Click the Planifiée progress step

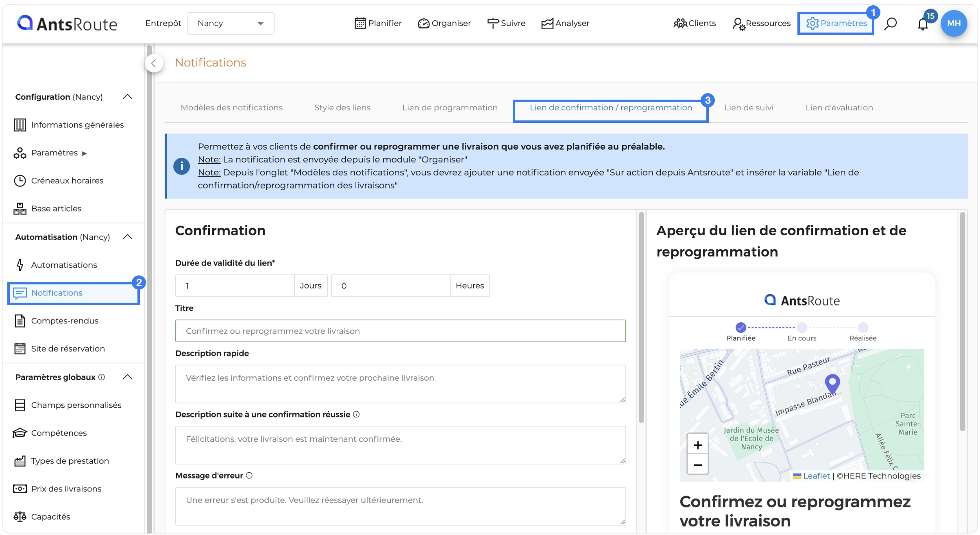tap(740, 332)
